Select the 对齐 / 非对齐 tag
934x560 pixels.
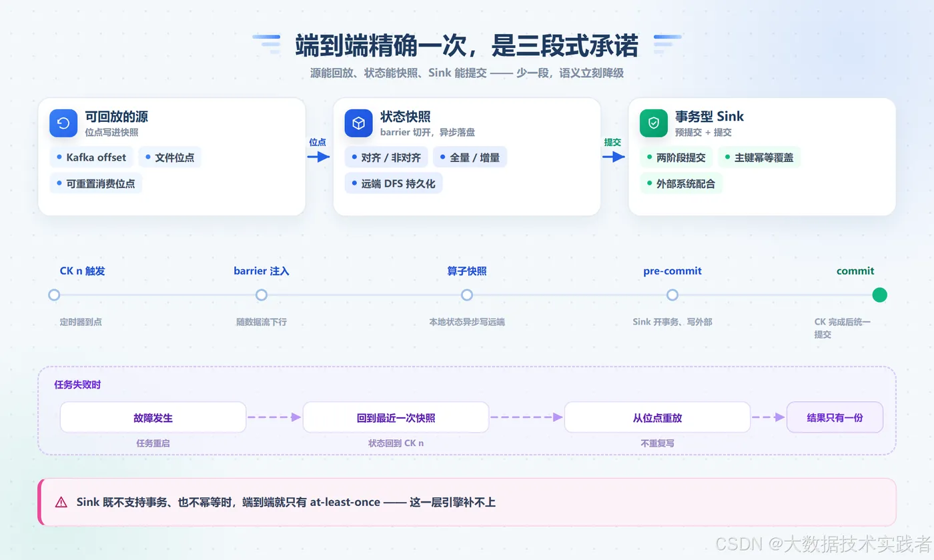(x=386, y=157)
